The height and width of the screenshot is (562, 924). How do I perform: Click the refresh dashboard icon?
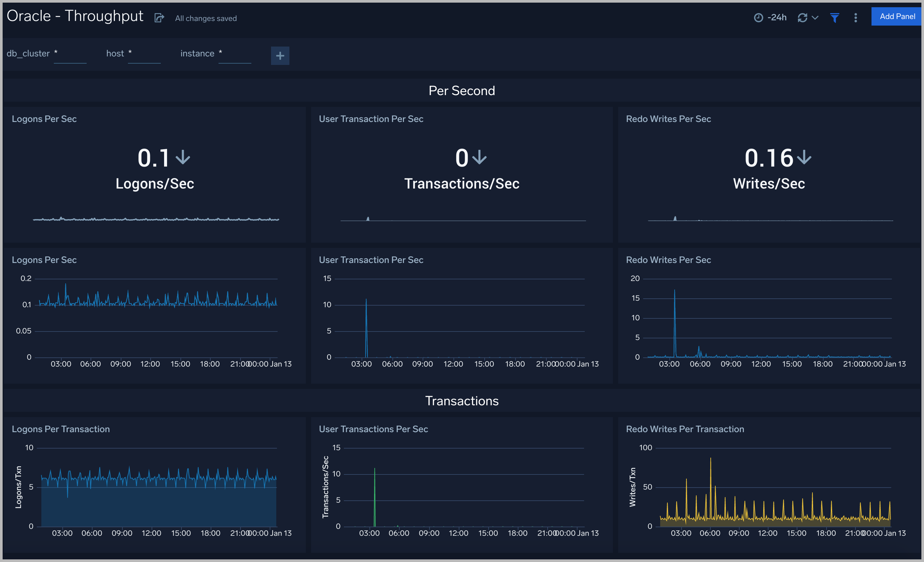(803, 17)
